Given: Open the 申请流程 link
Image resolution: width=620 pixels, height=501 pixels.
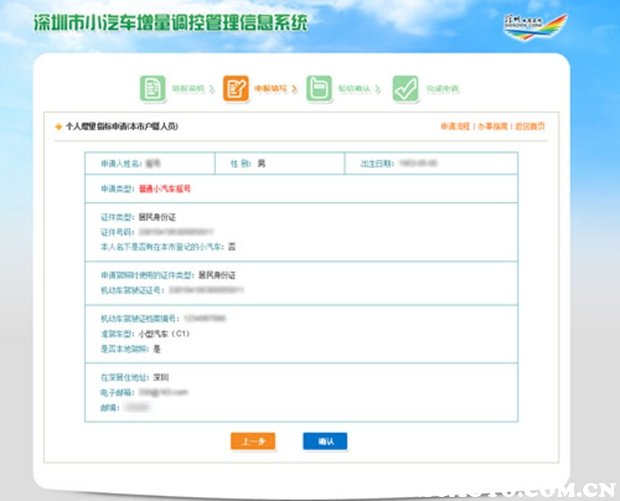Looking at the screenshot, I should tap(454, 127).
